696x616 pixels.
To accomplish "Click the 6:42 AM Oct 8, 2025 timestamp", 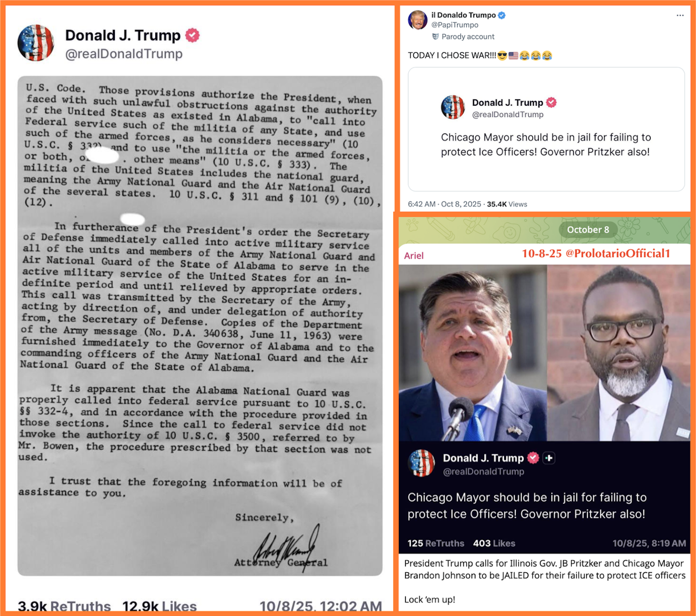I will (x=444, y=204).
